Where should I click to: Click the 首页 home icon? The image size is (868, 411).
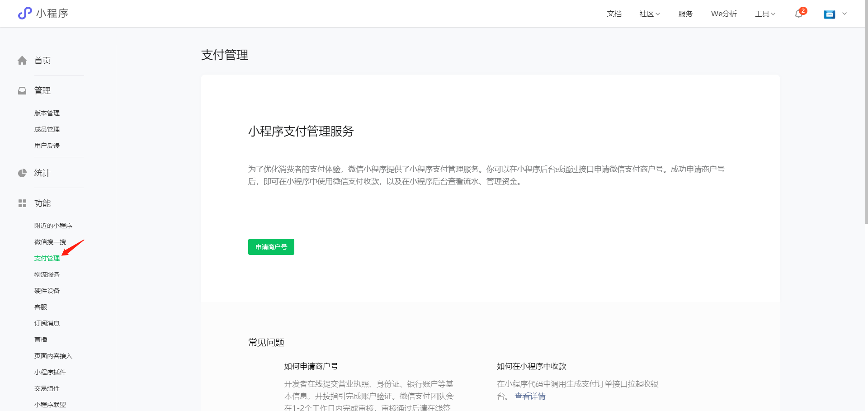[x=22, y=61]
